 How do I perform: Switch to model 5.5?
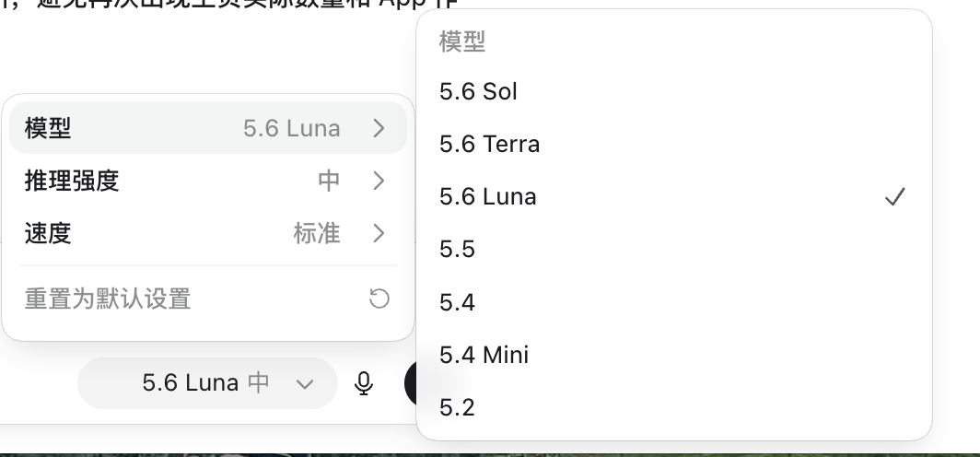[x=674, y=250]
